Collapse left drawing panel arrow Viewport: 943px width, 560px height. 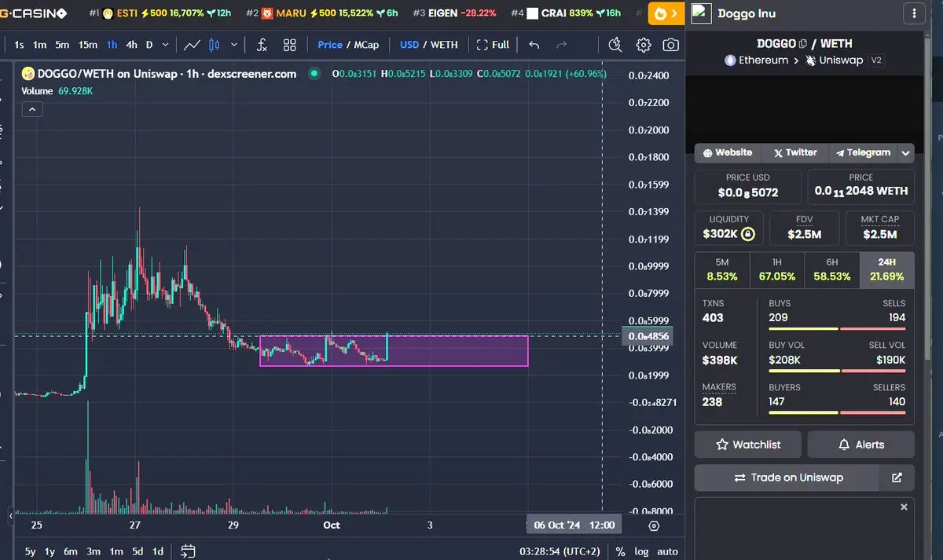(11, 516)
